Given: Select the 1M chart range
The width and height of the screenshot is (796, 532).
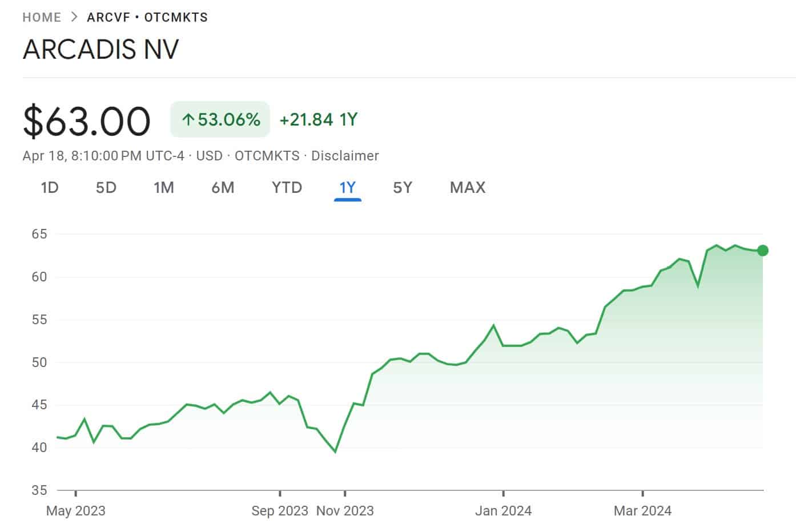Looking at the screenshot, I should [x=163, y=187].
